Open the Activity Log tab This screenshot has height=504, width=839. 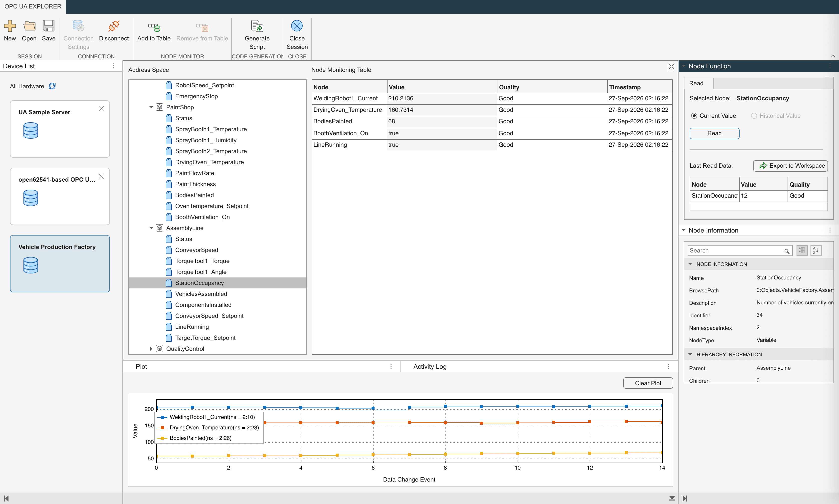(430, 367)
